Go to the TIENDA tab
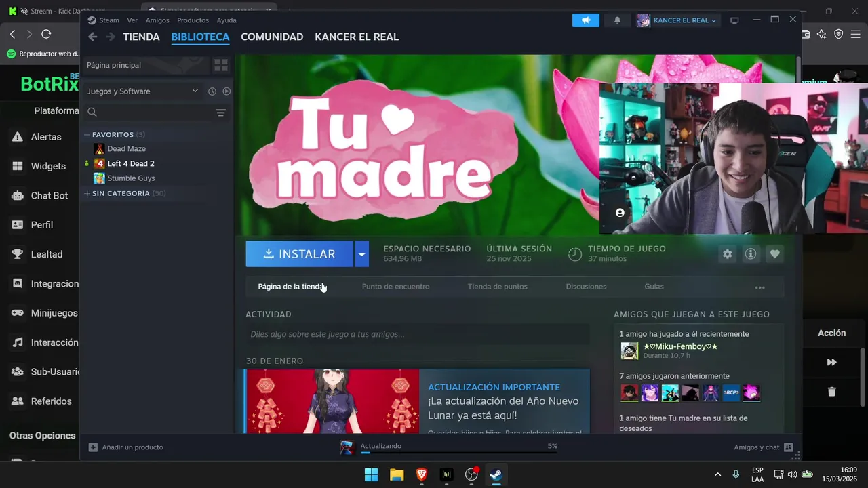The width and height of the screenshot is (868, 488). [x=141, y=37]
